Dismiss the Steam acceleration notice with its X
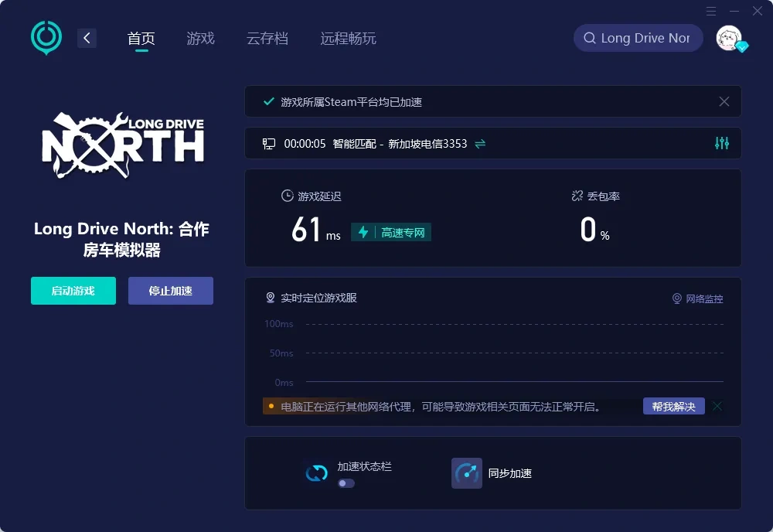773x532 pixels. (x=724, y=101)
